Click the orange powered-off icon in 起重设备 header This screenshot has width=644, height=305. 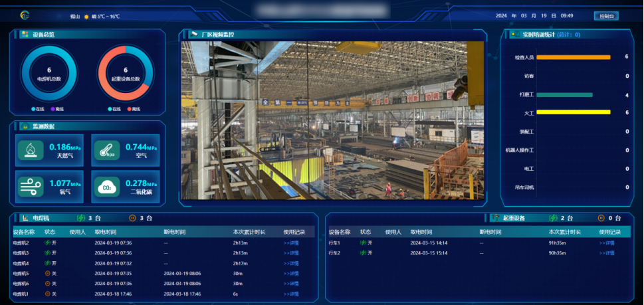(601, 218)
